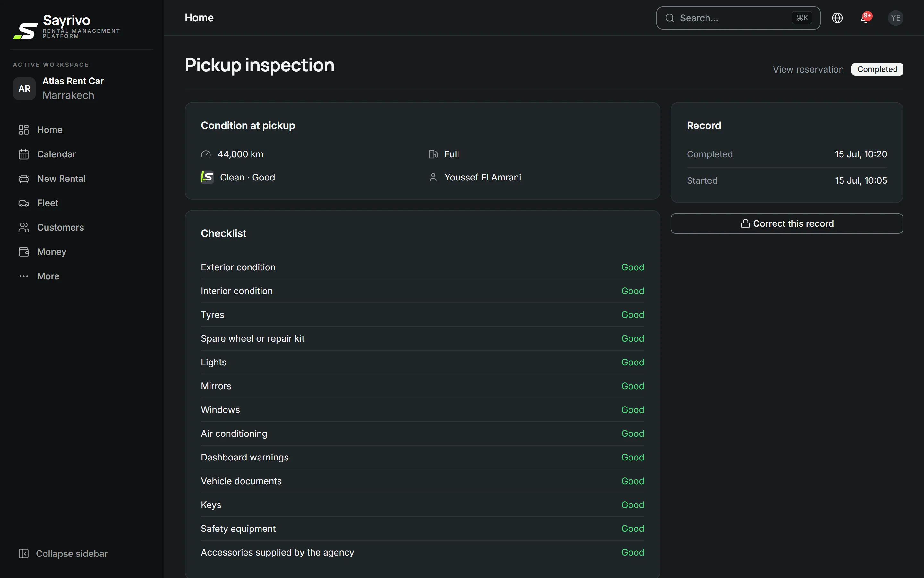Open the language globe icon
The image size is (924, 578).
(x=837, y=18)
